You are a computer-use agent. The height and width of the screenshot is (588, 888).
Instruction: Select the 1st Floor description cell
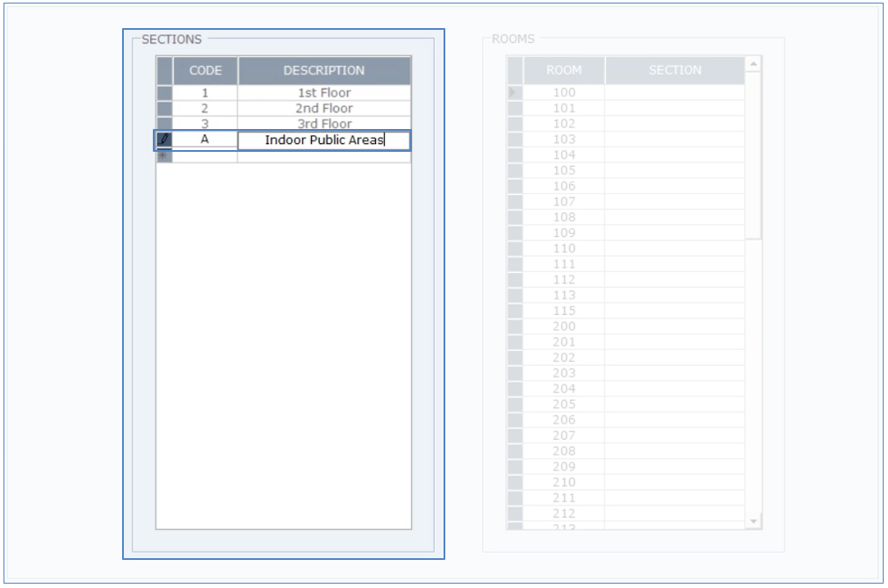tap(323, 92)
